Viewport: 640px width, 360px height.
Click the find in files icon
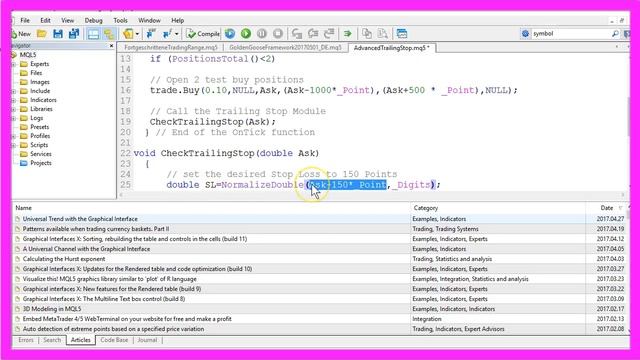pos(382,34)
